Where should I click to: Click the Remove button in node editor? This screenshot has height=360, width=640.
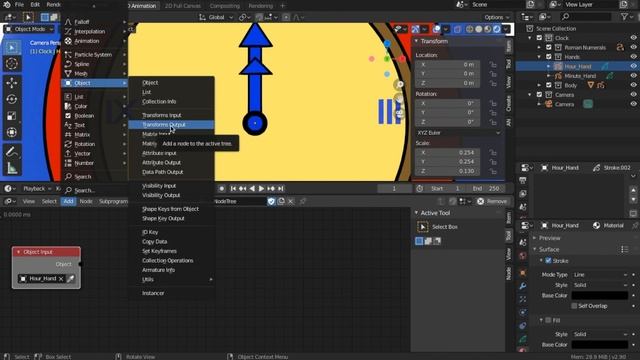pyautogui.click(x=493, y=201)
